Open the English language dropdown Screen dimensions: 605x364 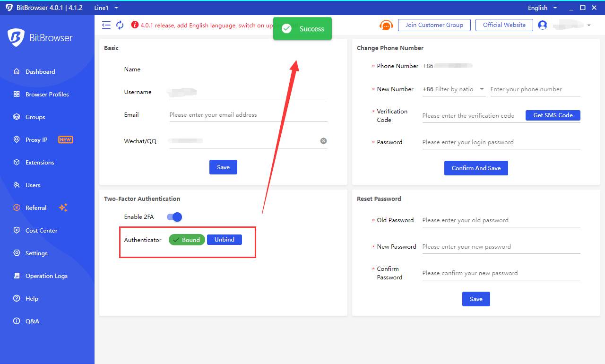[542, 8]
